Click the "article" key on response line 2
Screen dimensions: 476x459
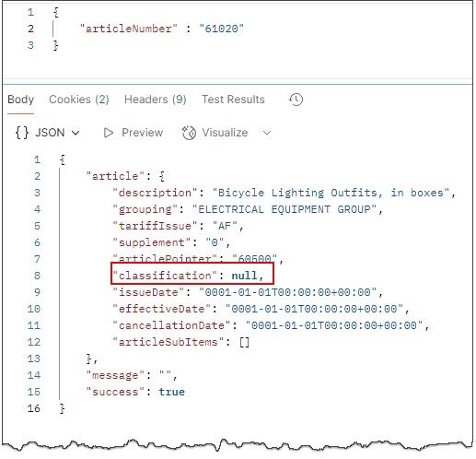click(x=115, y=176)
